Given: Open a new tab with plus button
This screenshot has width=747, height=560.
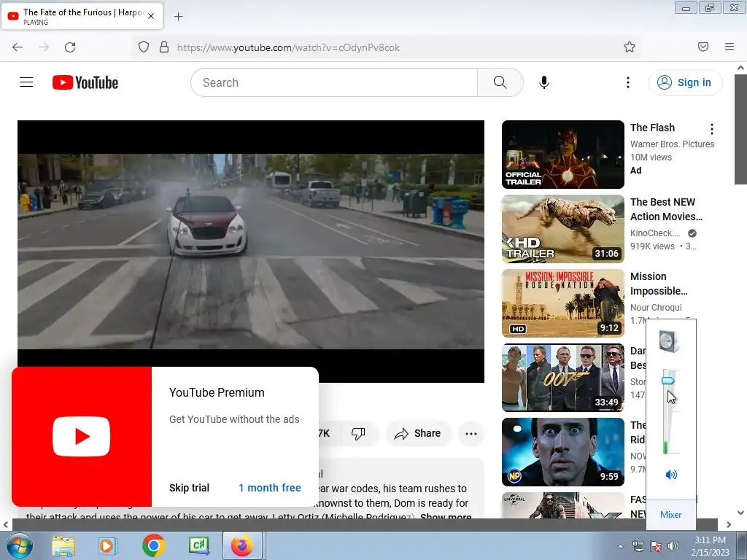Looking at the screenshot, I should [178, 17].
